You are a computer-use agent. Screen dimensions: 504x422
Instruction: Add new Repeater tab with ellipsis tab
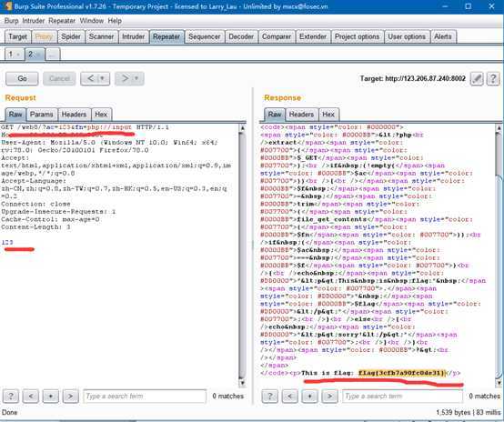(53, 55)
